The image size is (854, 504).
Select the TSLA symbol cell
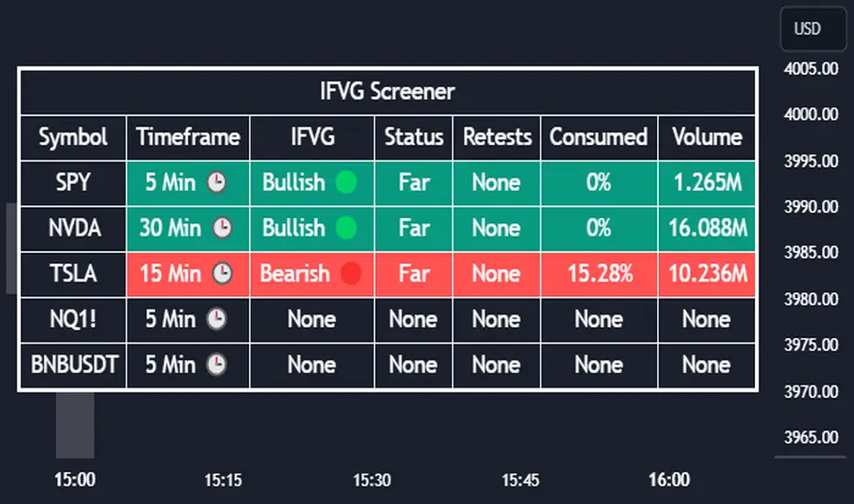(x=73, y=273)
